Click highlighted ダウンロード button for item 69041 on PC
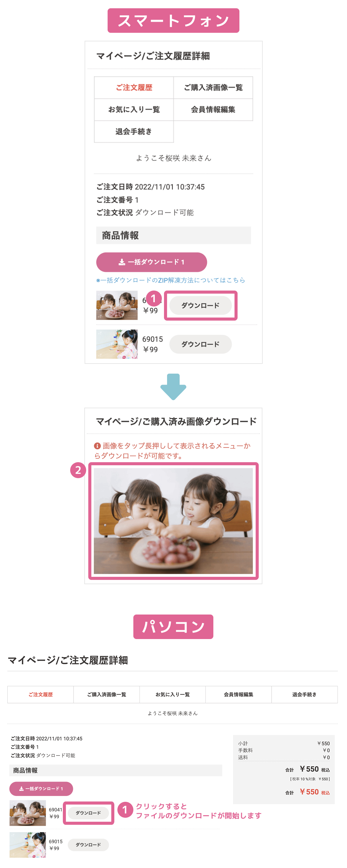347x868 pixels. (88, 813)
